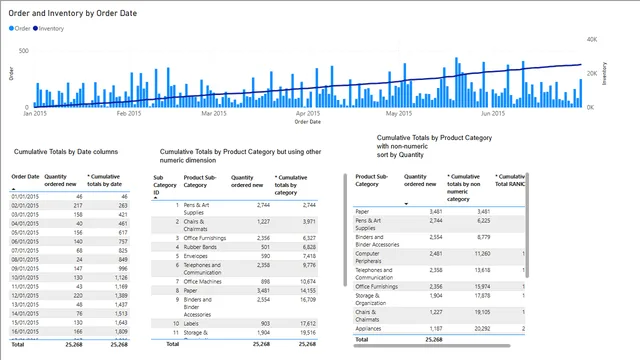Screen dimensions: 640x360
Task: Click the Inventory legend color dot
Action: 36,29
